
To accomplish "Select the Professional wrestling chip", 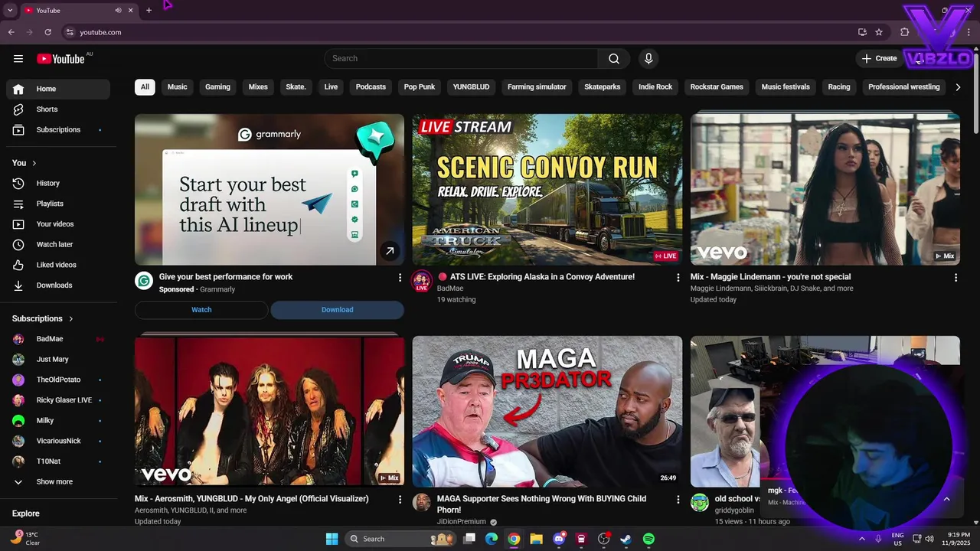I will coord(903,87).
